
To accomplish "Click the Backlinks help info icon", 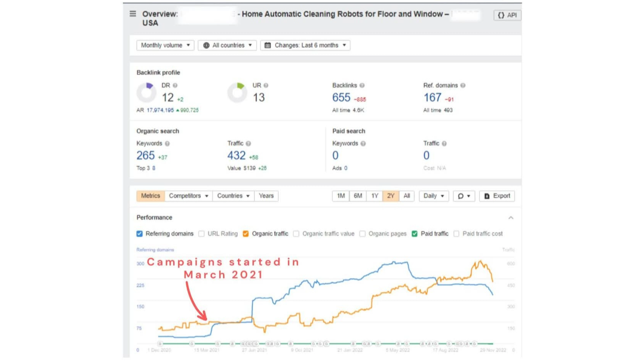I will point(362,85).
